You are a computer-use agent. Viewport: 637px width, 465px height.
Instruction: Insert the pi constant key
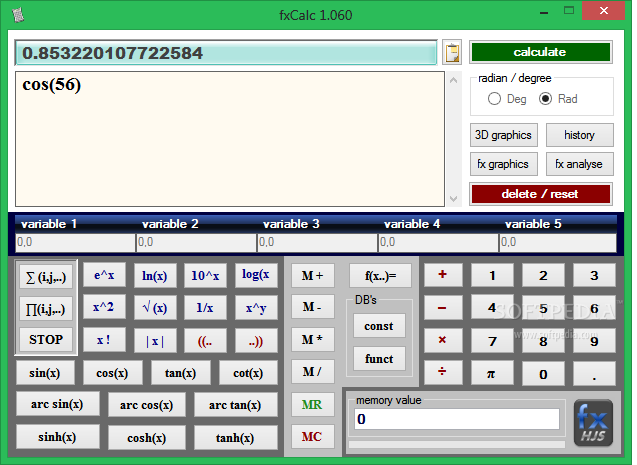click(x=492, y=373)
